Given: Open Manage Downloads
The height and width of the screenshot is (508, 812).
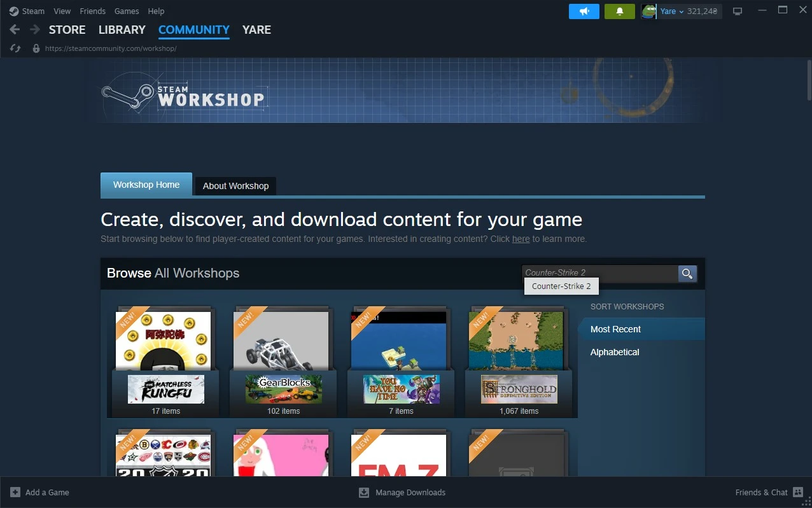Looking at the screenshot, I should point(410,492).
